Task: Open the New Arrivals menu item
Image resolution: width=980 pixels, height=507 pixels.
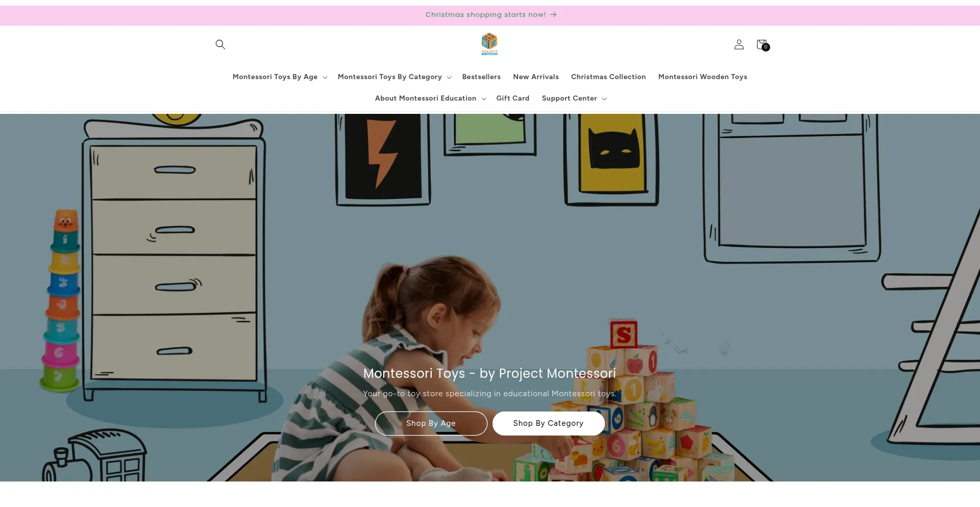Action: [x=536, y=77]
